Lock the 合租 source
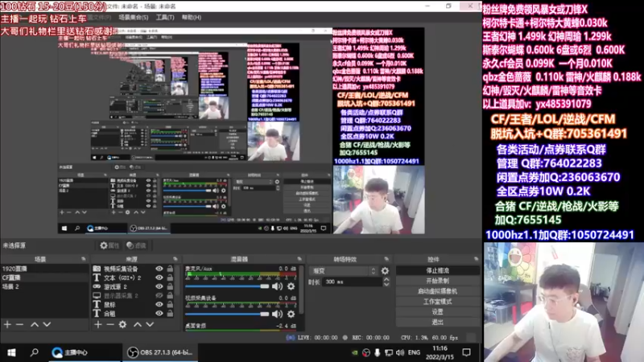Image resolution: width=644 pixels, height=362 pixels. [x=170, y=313]
